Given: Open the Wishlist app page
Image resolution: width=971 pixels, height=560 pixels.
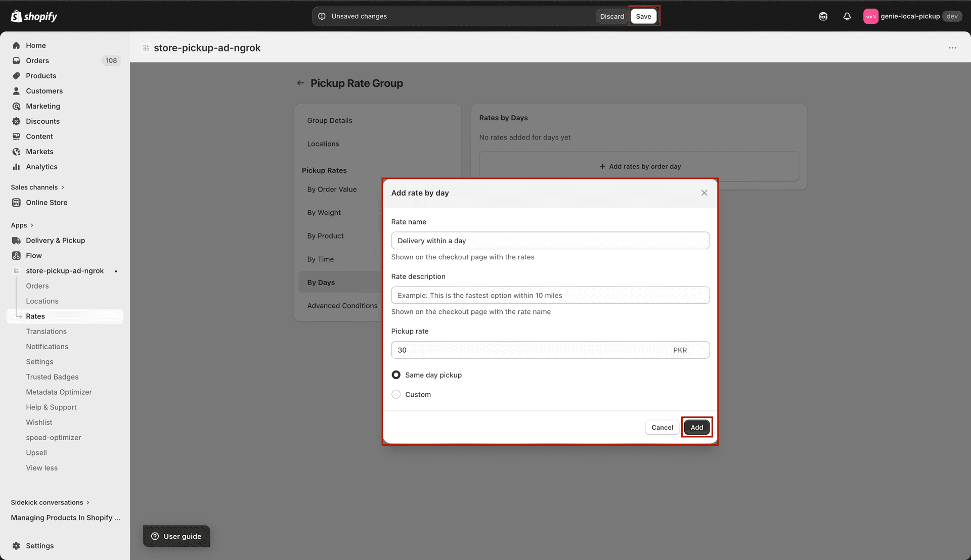Looking at the screenshot, I should coord(39,423).
